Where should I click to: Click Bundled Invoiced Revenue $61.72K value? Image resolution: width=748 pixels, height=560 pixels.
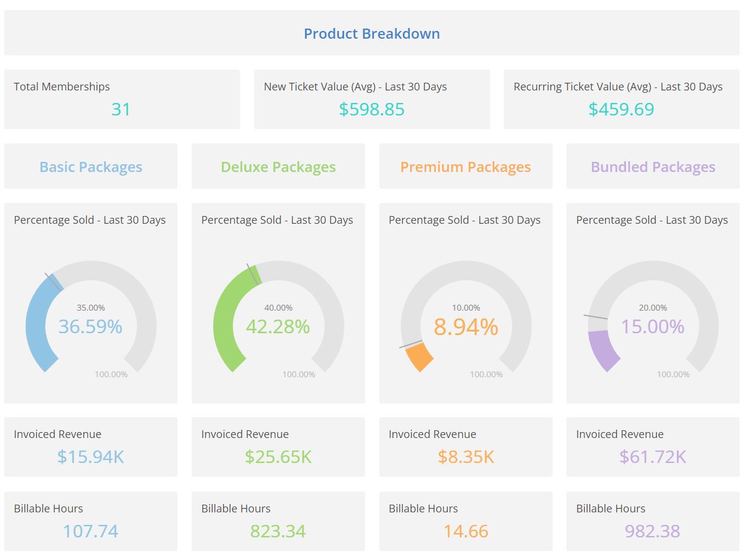coord(653,457)
